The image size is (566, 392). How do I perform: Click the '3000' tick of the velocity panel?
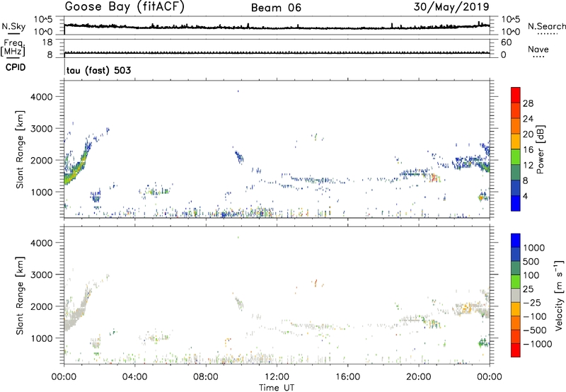42,275
